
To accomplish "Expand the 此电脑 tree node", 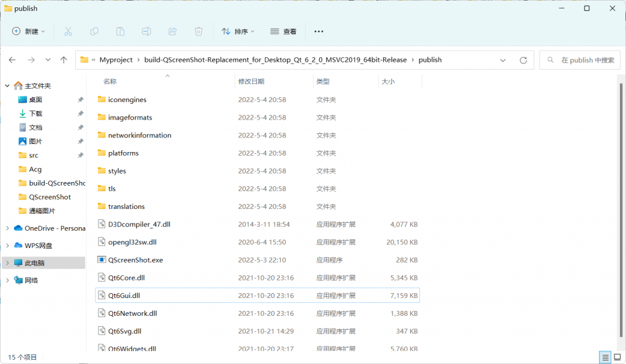I will point(7,263).
